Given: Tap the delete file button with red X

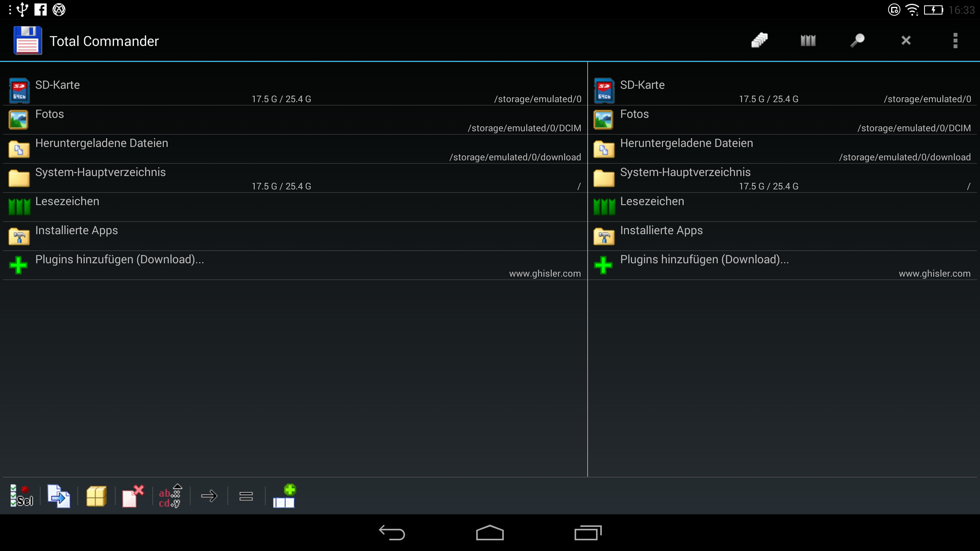Looking at the screenshot, I should [x=133, y=496].
